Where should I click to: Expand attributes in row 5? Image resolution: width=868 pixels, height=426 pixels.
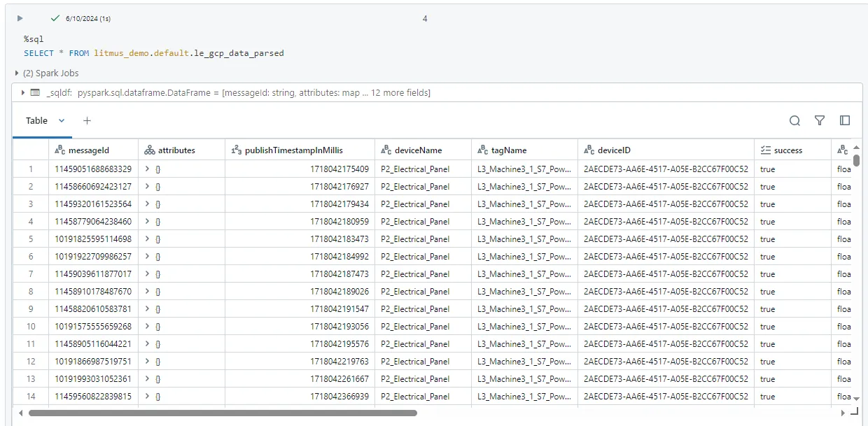tap(147, 239)
